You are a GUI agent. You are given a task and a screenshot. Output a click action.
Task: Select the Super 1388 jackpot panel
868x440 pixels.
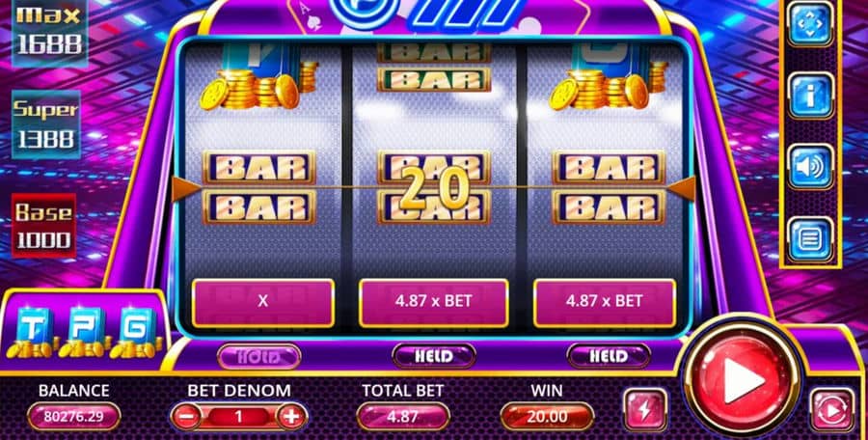point(47,124)
